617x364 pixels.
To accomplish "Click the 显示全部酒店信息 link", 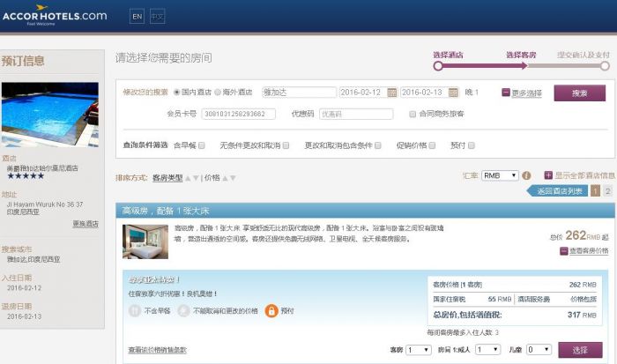I will coord(584,175).
